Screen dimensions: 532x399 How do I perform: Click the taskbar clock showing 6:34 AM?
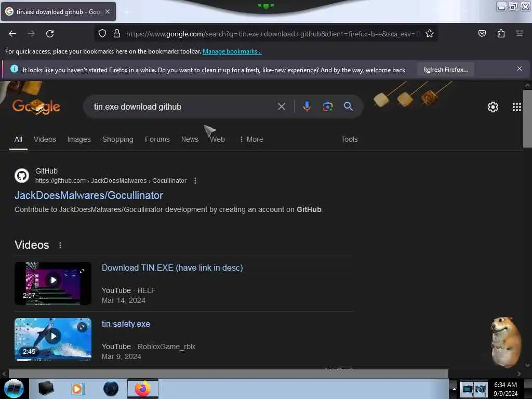[x=505, y=389]
